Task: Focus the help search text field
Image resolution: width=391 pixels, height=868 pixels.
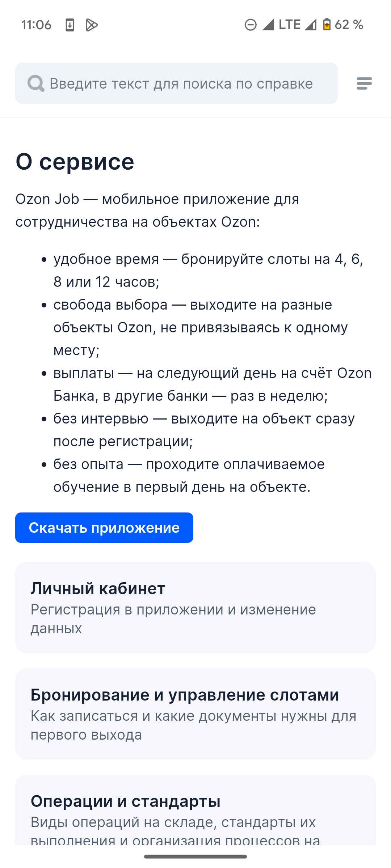Action: [x=176, y=83]
